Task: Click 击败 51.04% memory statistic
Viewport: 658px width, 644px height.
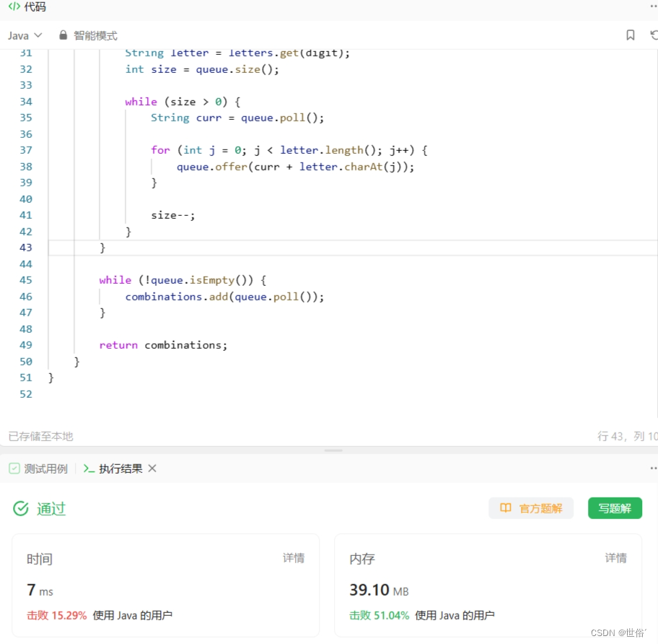Action: click(379, 616)
